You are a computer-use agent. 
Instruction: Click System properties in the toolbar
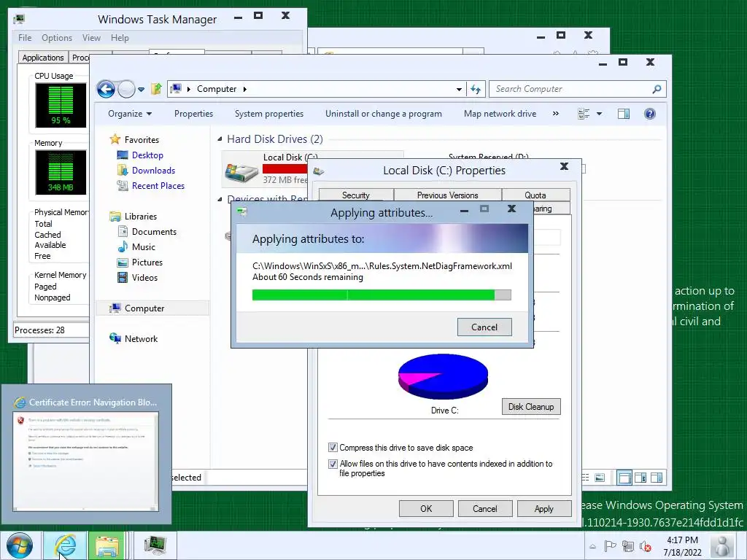pyautogui.click(x=269, y=113)
